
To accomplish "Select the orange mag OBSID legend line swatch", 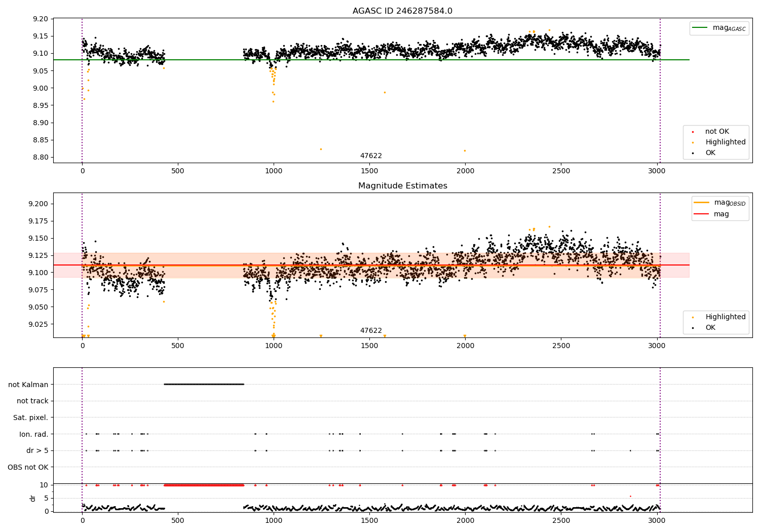I will 702,202.
